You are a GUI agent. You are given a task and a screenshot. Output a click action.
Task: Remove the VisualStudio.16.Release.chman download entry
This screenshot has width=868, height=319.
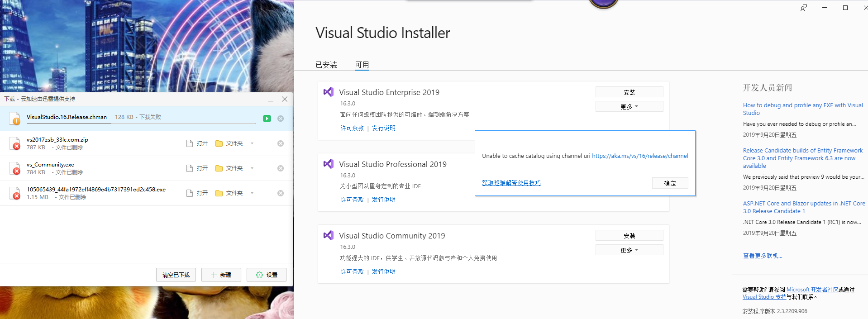coord(281,119)
